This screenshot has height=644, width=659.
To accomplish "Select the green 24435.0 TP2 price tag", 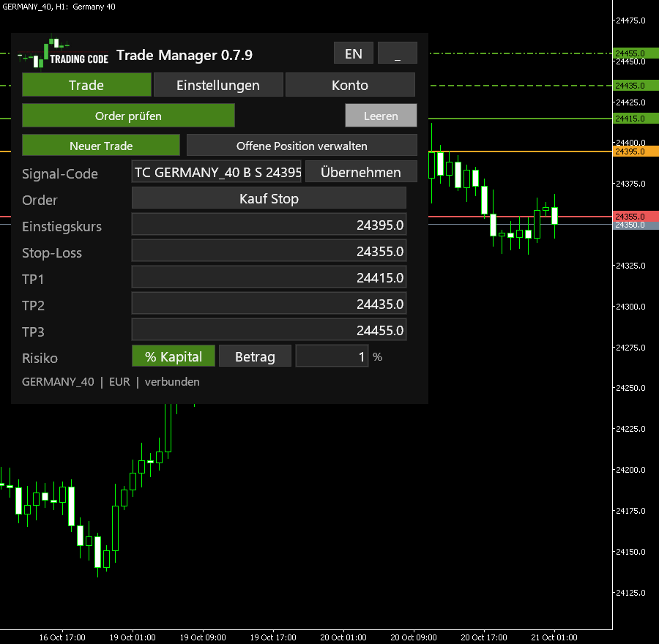I will (636, 86).
